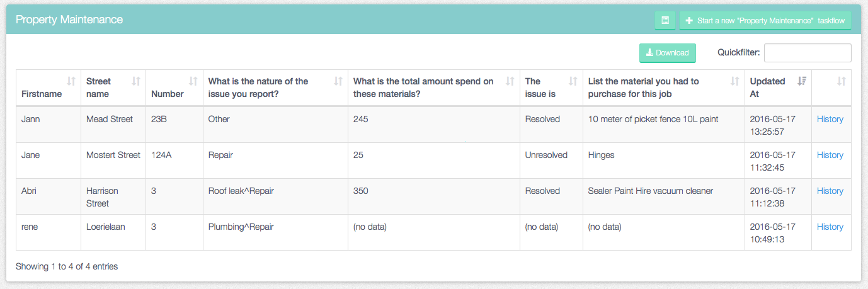
Task: Select the Mead Street cell
Action: click(113, 125)
